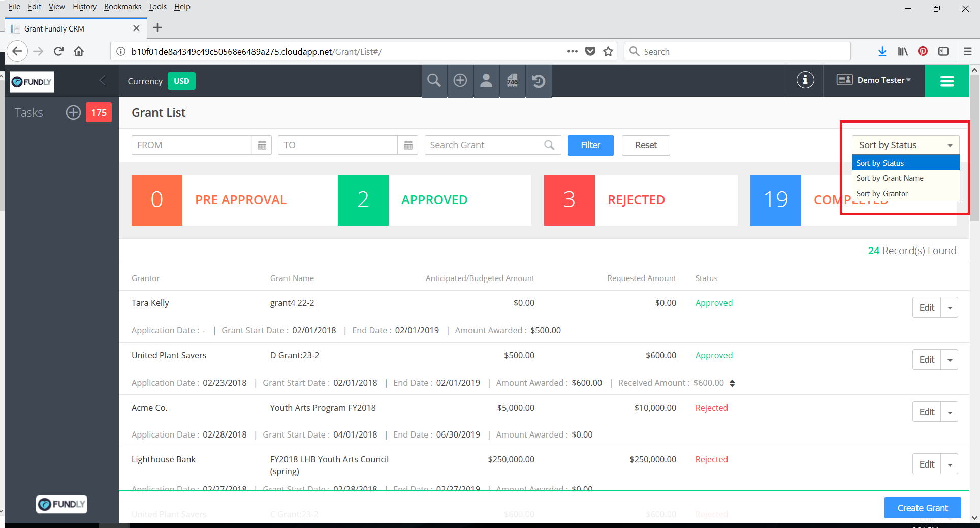Click the magnifier in Search Grant field
The width and height of the screenshot is (980, 528).
[549, 145]
